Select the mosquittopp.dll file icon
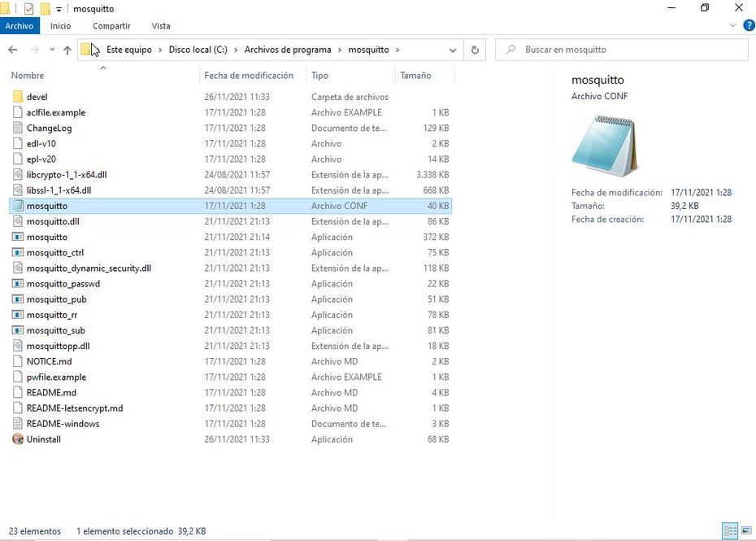The height and width of the screenshot is (541, 756). click(x=18, y=346)
